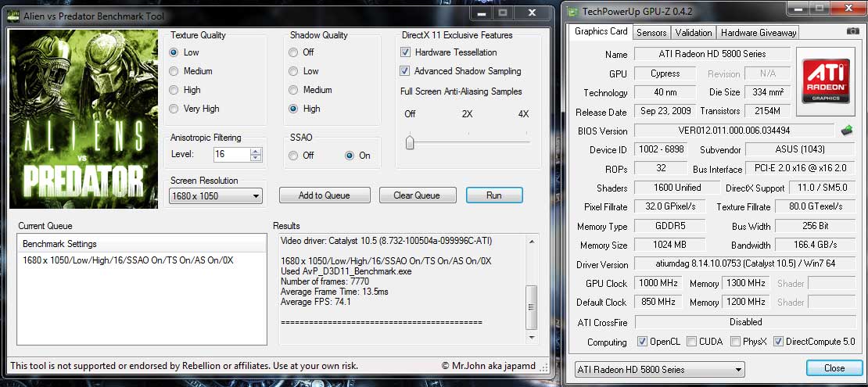Click the 2X mark on the anti-aliasing slider
Image resolution: width=868 pixels, height=387 pixels.
pos(467,114)
